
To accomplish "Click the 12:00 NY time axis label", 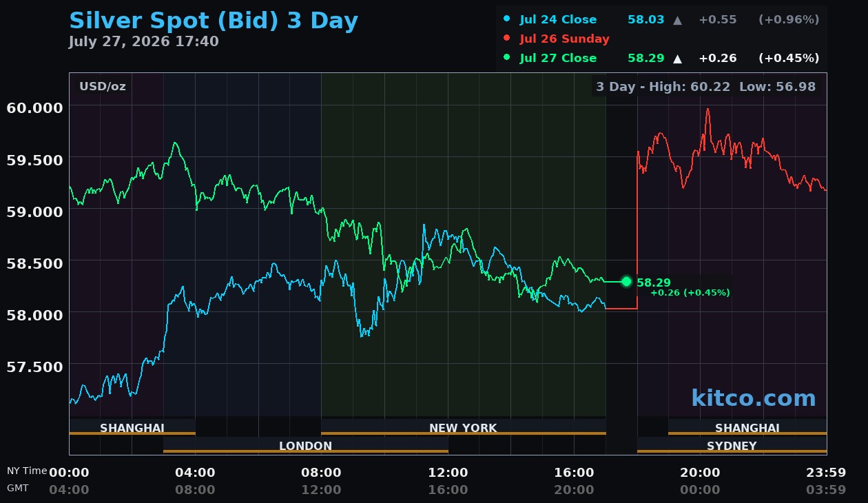I will coord(448,473).
